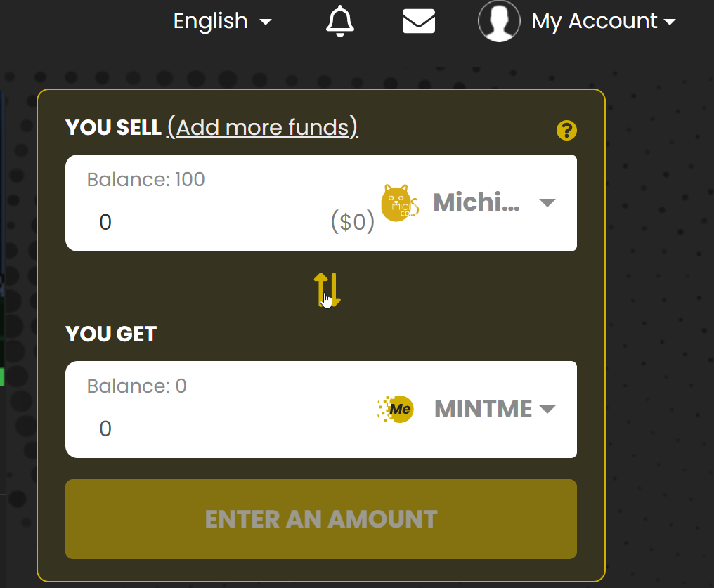Click the arrow next to MINTME
The height and width of the screenshot is (588, 714).
(547, 409)
